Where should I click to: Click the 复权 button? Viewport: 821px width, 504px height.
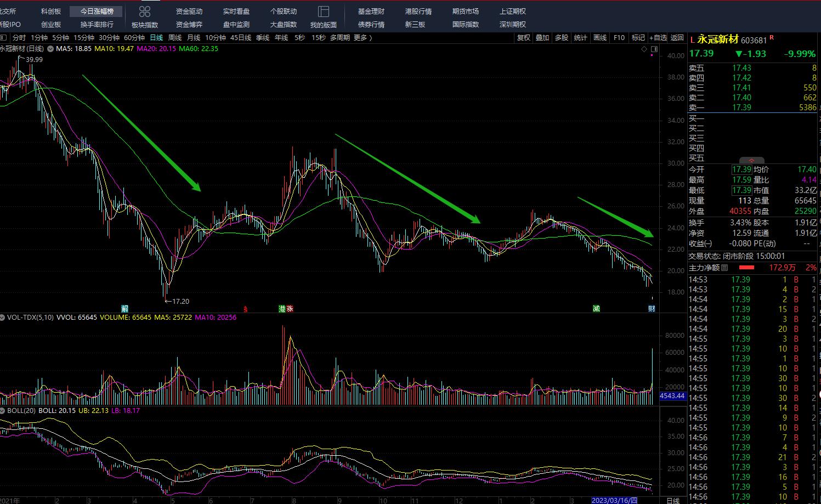click(524, 38)
